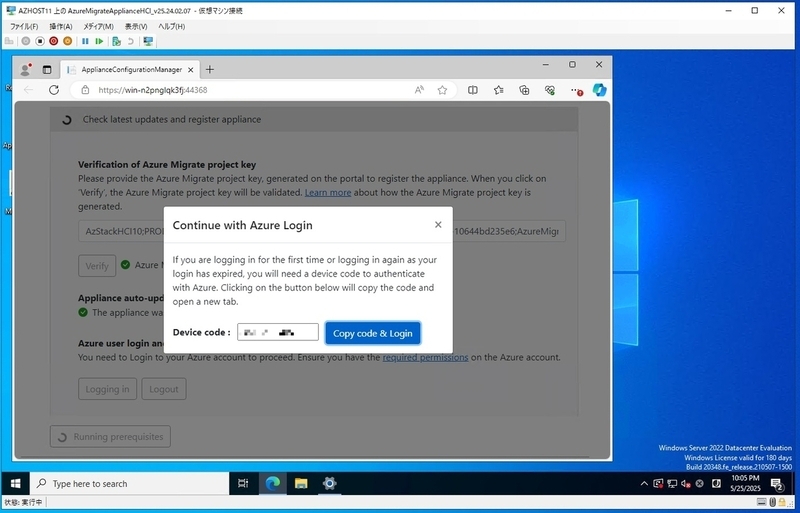Click the gear app icon on taskbar

pos(329,483)
